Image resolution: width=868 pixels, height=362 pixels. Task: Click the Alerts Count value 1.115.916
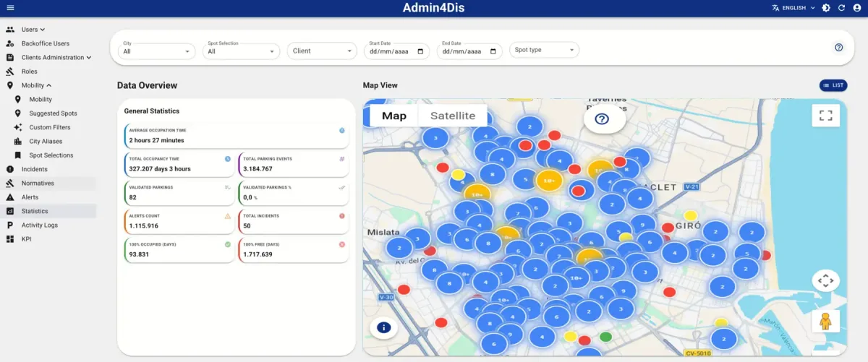tap(144, 225)
